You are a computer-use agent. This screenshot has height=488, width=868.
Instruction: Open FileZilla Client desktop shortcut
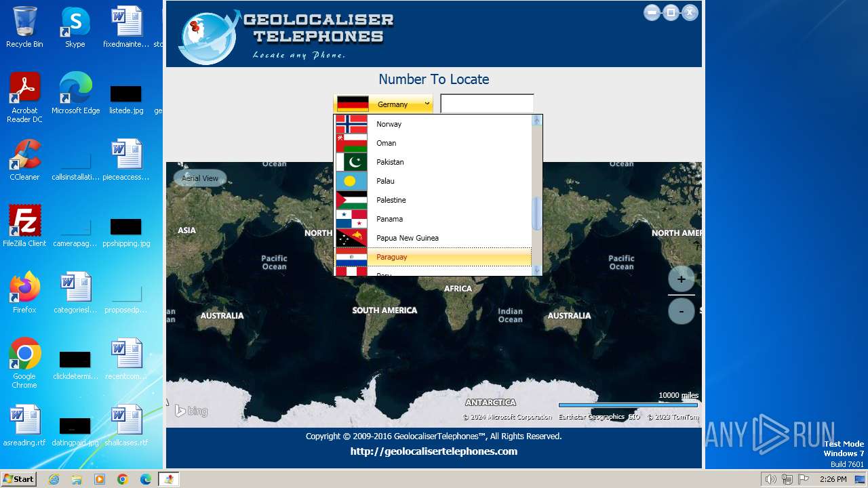(x=24, y=226)
